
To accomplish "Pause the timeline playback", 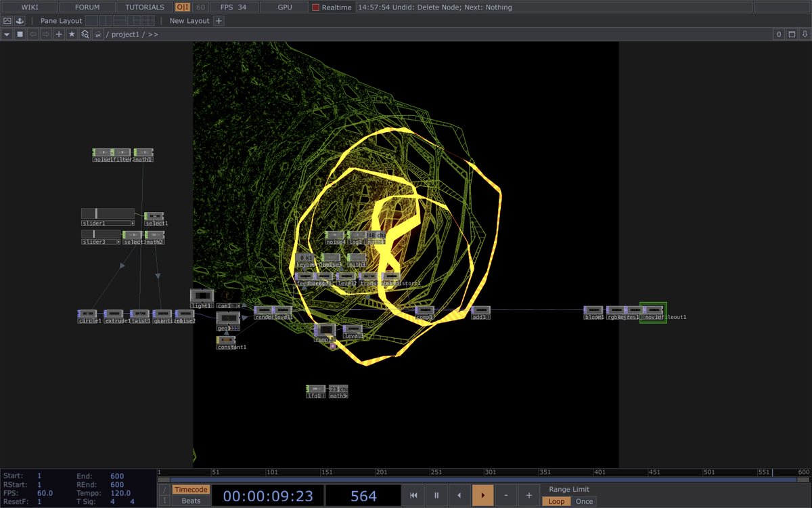I will [x=436, y=495].
